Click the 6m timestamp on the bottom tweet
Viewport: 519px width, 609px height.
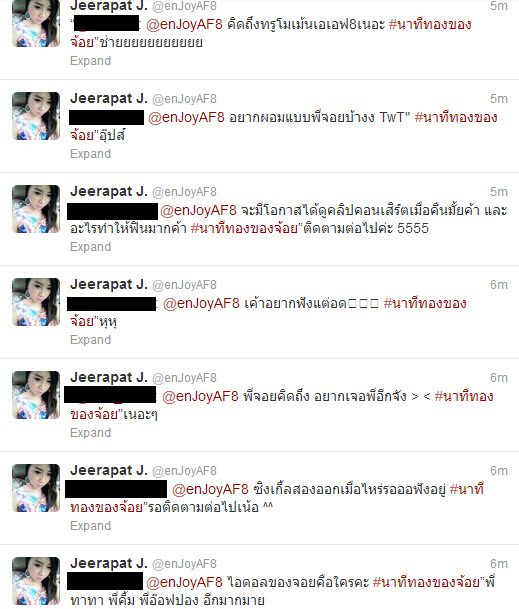499,564
